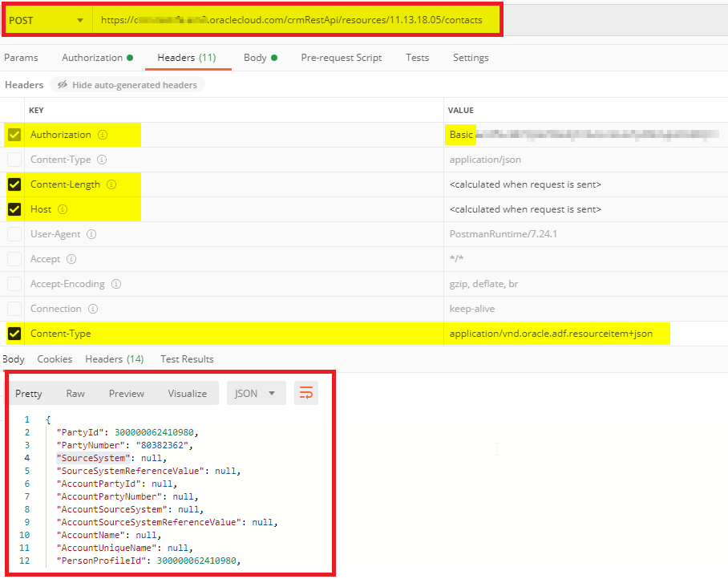Open the Pre-request Script tab
Screen dimensions: 728x579
tap(341, 58)
